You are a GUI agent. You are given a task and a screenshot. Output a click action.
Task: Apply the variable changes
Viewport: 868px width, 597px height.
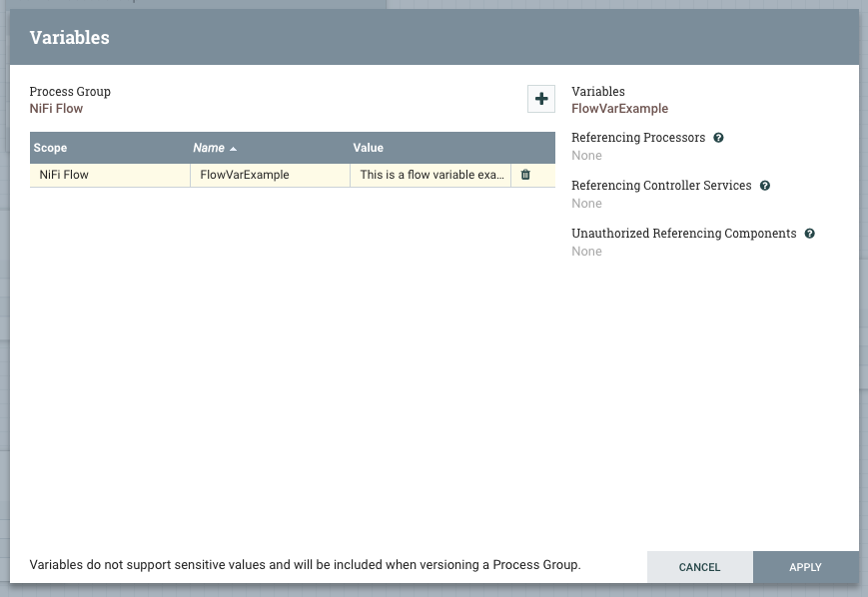pyautogui.click(x=804, y=567)
